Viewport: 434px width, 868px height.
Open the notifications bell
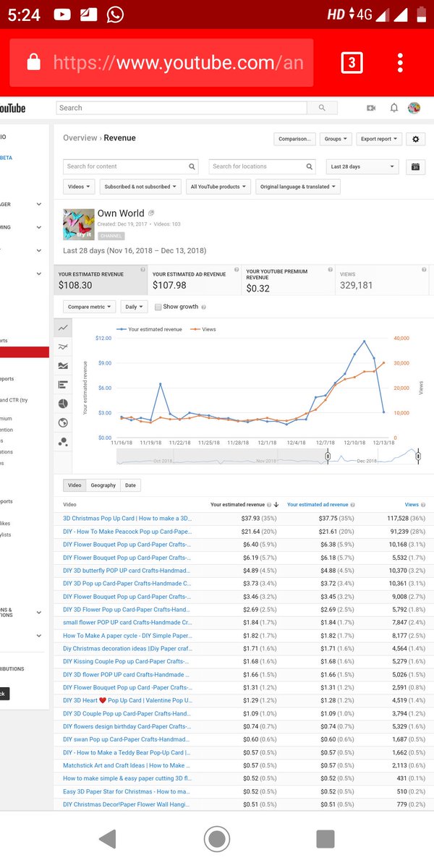[x=393, y=108]
